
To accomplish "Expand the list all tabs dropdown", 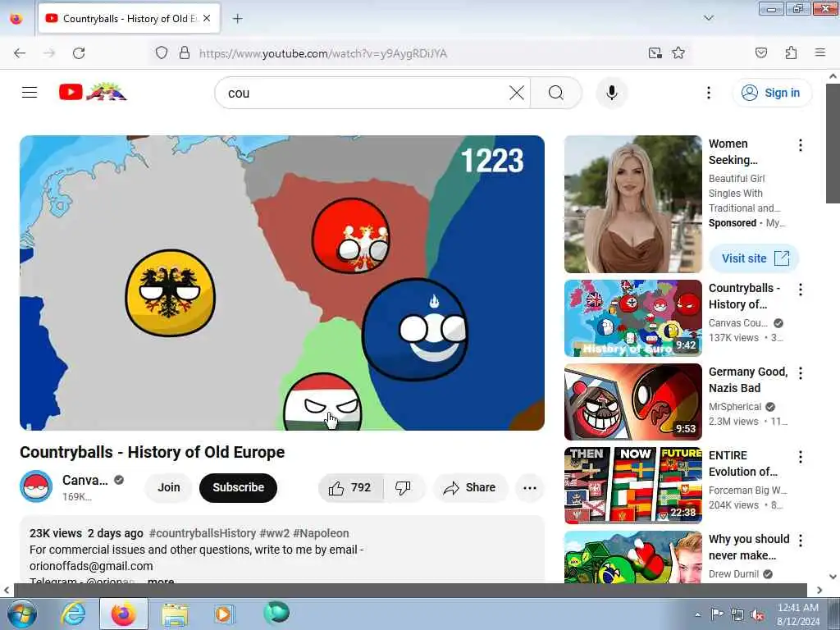I will pos(708,18).
